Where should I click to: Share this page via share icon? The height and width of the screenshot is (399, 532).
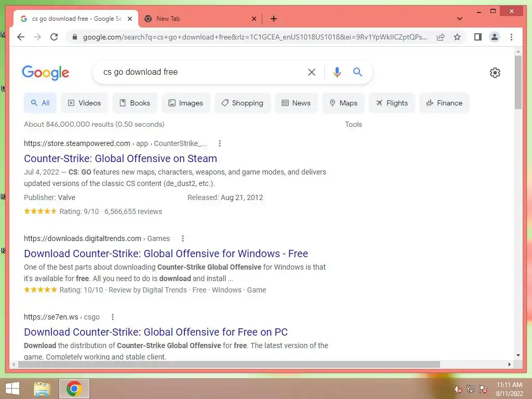point(441,37)
